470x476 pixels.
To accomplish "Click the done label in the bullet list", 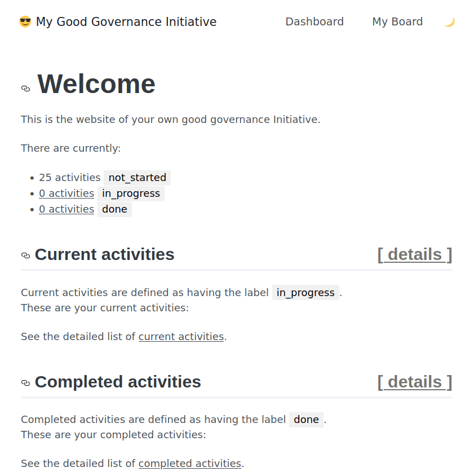I will [114, 209].
